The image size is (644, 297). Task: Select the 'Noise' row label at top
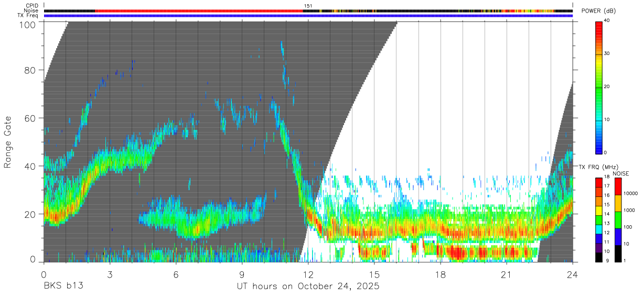click(32, 10)
